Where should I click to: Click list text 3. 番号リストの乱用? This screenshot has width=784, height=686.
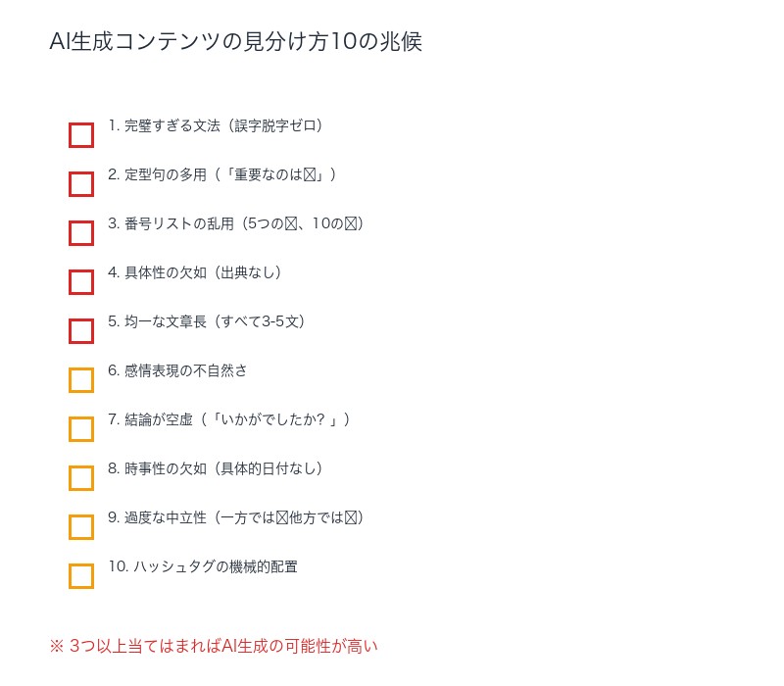click(236, 223)
